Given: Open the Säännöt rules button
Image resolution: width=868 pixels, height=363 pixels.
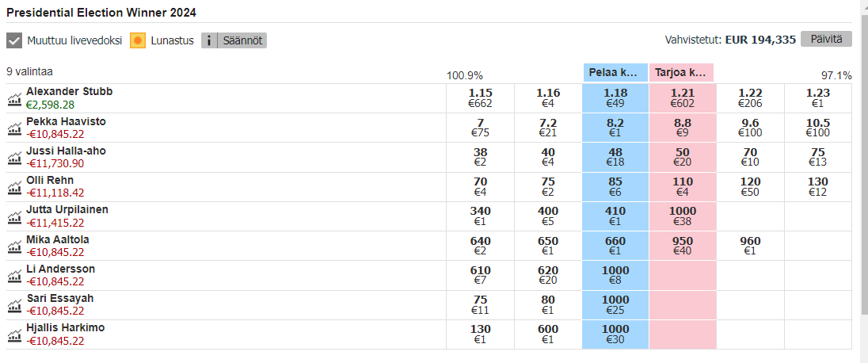Looking at the screenshot, I should point(242,40).
